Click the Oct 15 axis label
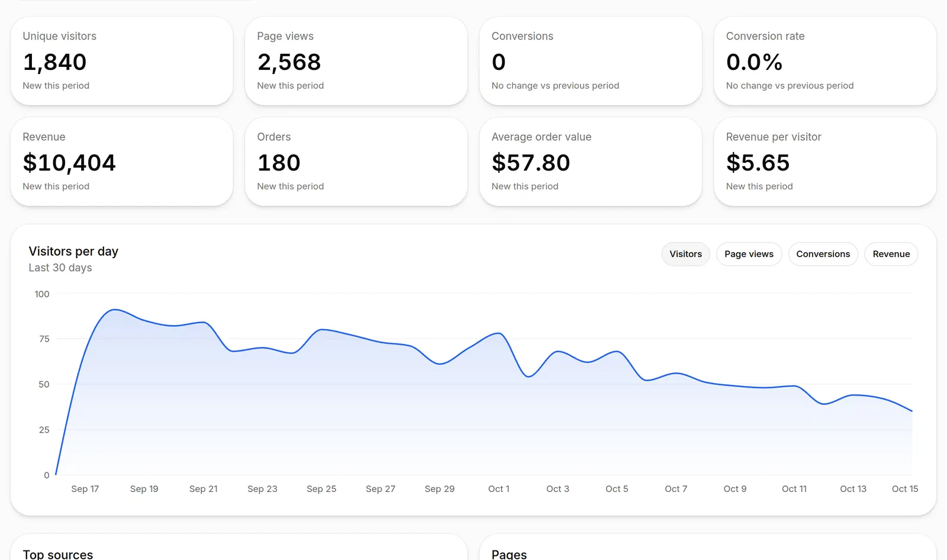 click(905, 489)
